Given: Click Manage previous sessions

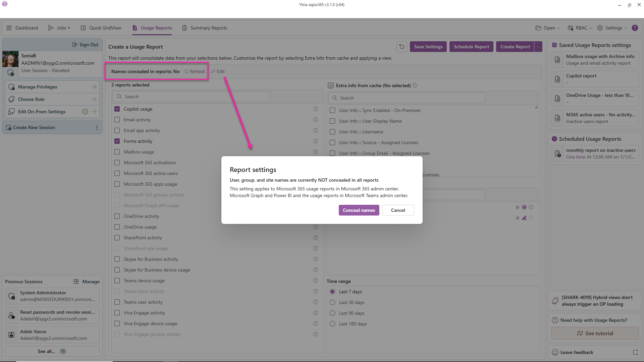Looking at the screenshot, I should point(87,282).
